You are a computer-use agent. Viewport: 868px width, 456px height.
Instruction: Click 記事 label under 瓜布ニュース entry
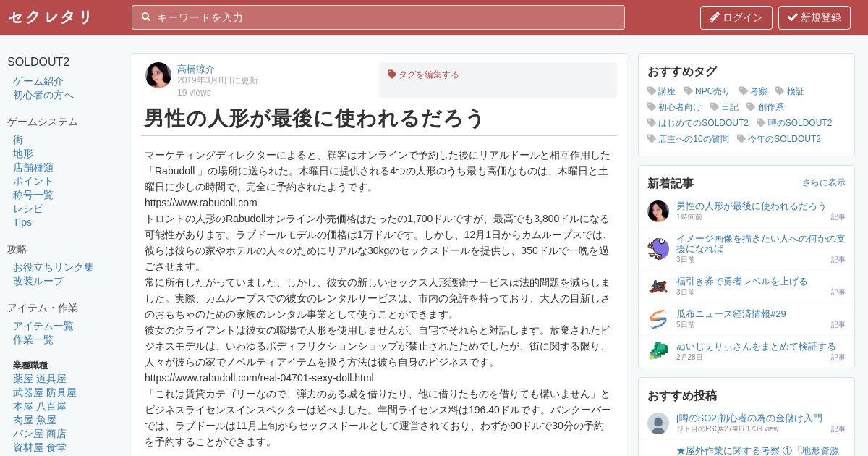(838, 325)
